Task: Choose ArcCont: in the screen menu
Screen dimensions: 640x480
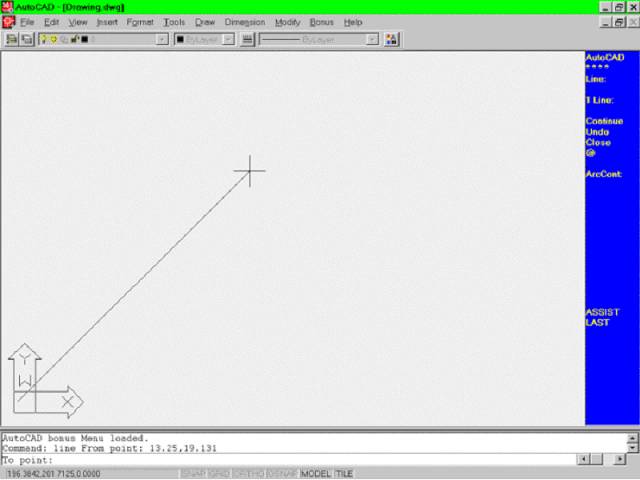Action: click(604, 174)
